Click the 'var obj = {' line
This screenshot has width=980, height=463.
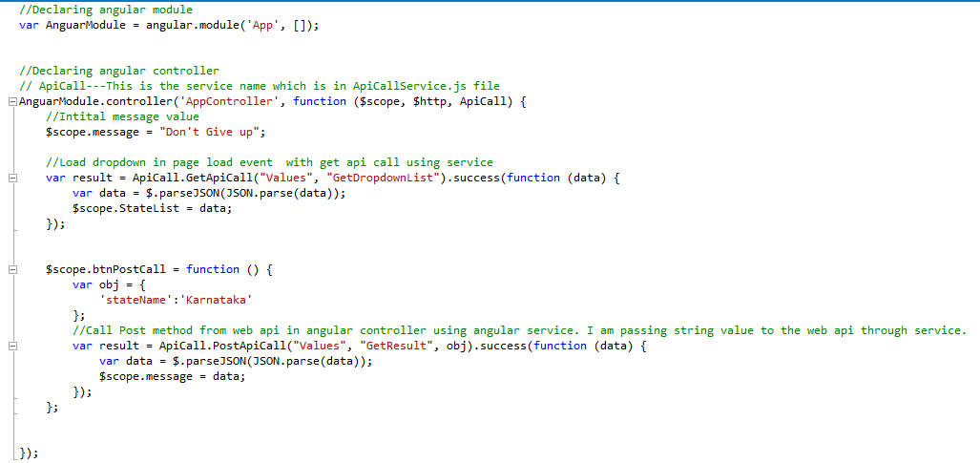pyautogui.click(x=110, y=284)
